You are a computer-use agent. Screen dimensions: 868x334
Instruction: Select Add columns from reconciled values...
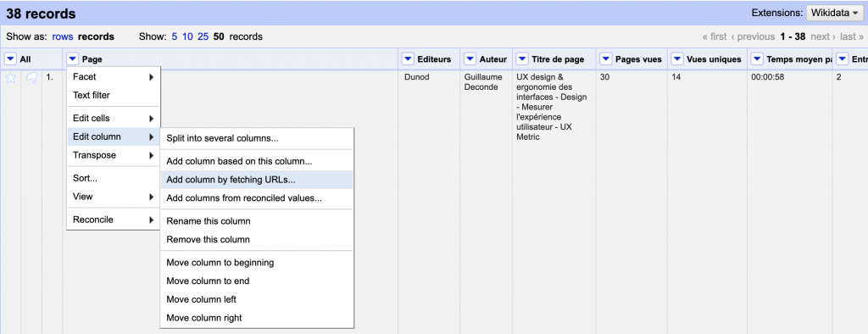(x=257, y=198)
